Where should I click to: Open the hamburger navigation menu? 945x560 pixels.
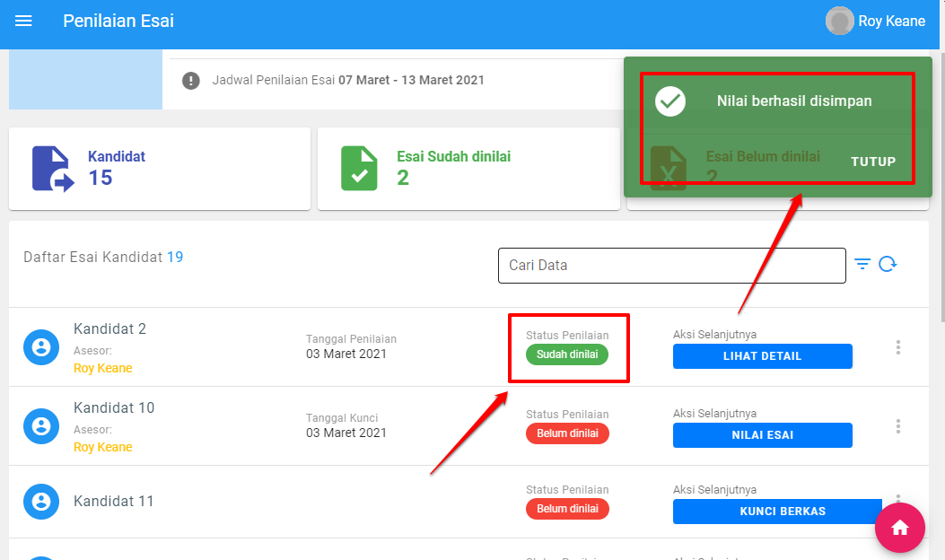tap(24, 21)
